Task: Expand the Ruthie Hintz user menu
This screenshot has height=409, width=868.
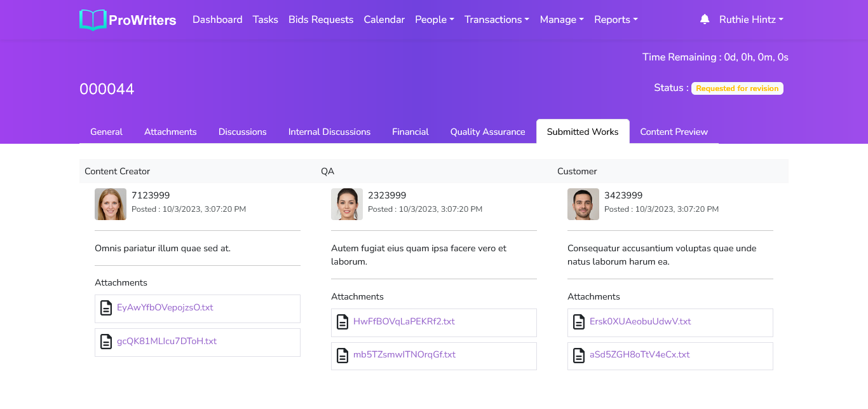Action: tap(750, 20)
